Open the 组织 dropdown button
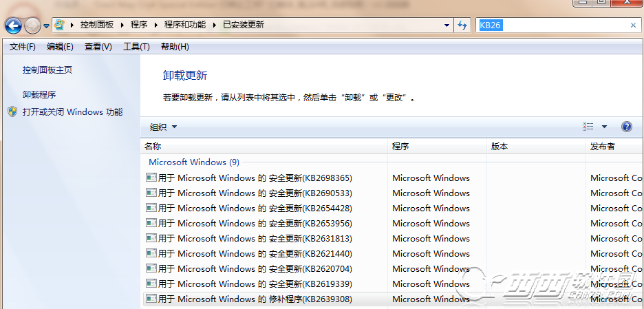644x309 pixels. click(x=163, y=127)
